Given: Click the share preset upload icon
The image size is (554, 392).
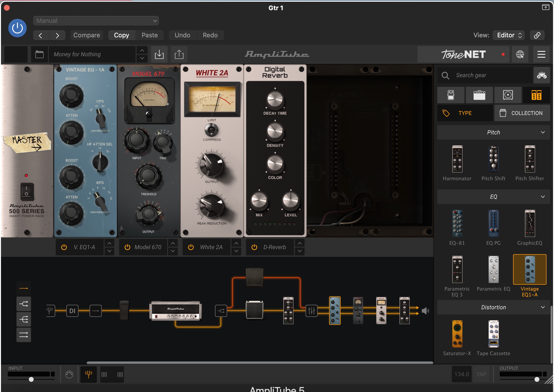Looking at the screenshot, I should [x=179, y=54].
